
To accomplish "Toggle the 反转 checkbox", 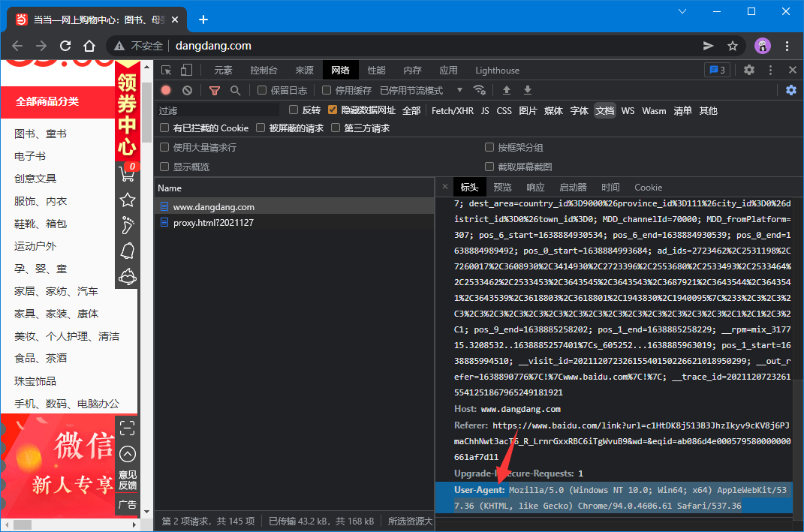I will (x=294, y=110).
